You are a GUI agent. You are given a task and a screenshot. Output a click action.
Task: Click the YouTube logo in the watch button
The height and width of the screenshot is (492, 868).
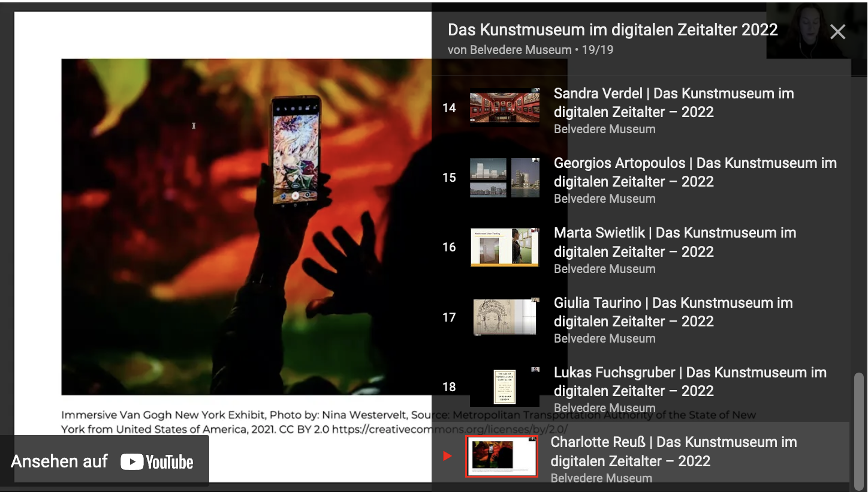click(157, 461)
